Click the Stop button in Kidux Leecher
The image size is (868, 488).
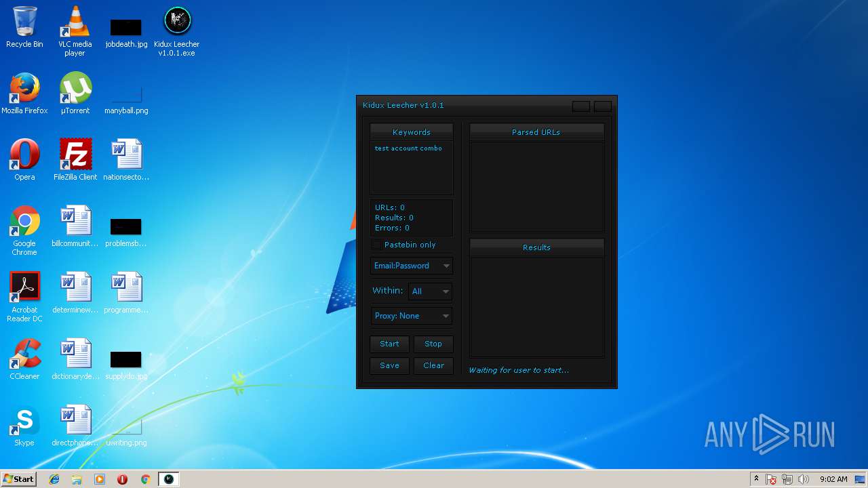tap(433, 344)
